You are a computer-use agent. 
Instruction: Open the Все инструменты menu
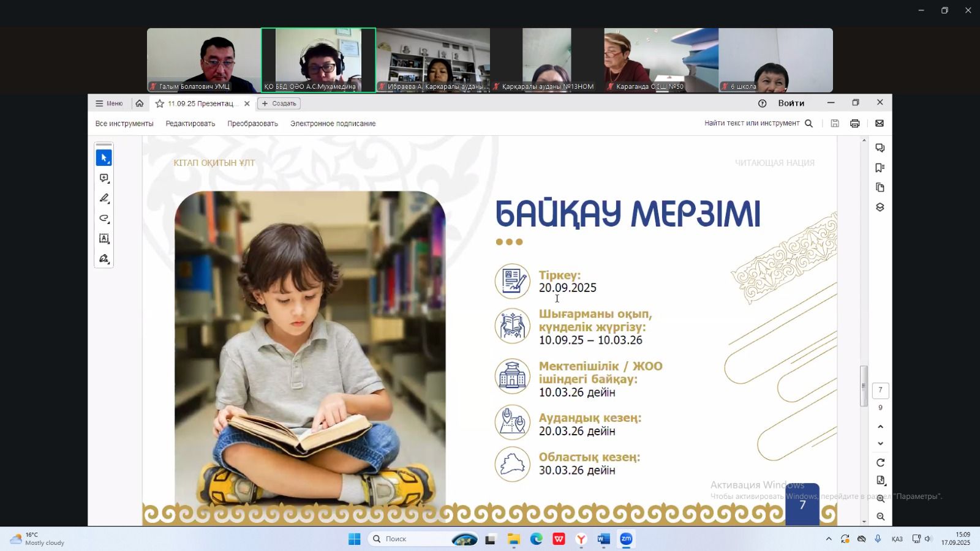click(124, 124)
